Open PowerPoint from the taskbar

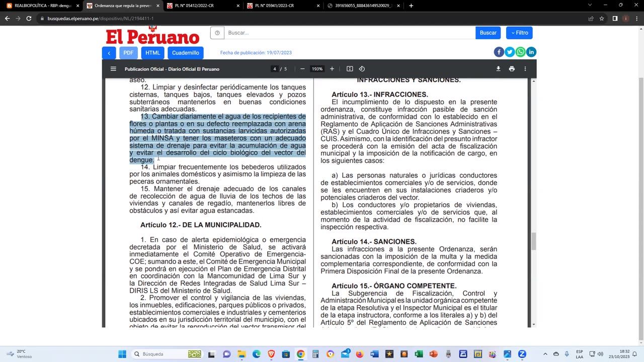point(434,354)
